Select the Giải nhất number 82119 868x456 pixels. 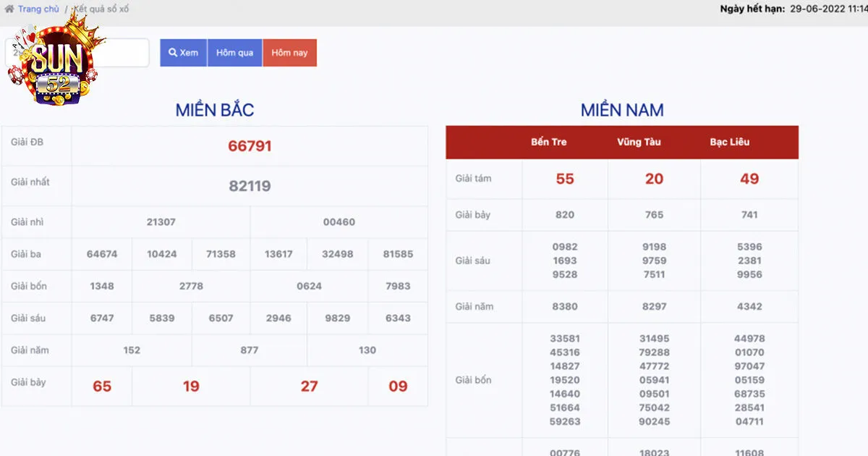pos(250,186)
